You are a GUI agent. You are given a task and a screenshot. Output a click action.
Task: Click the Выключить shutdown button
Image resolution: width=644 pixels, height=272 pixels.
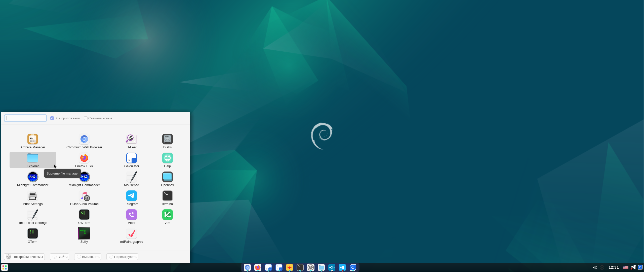coord(88,257)
